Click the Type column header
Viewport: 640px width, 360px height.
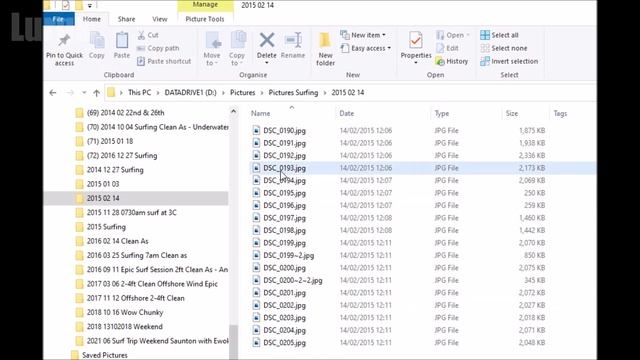(442, 113)
